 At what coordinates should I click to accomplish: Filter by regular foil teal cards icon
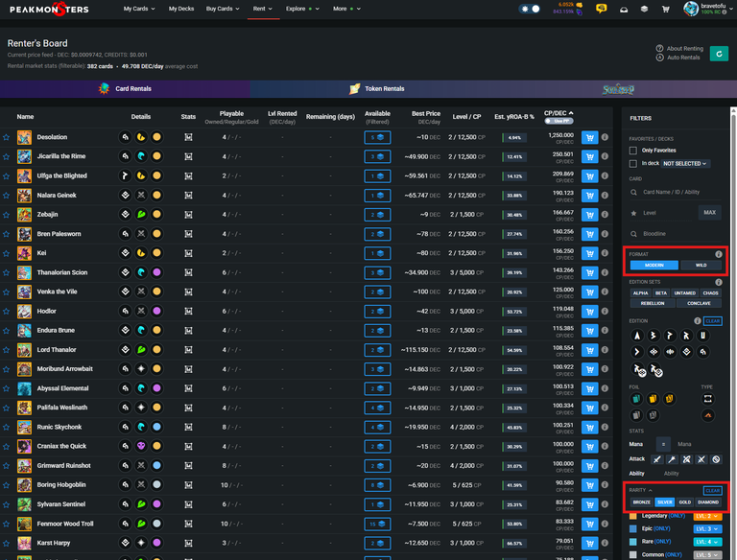(636, 399)
